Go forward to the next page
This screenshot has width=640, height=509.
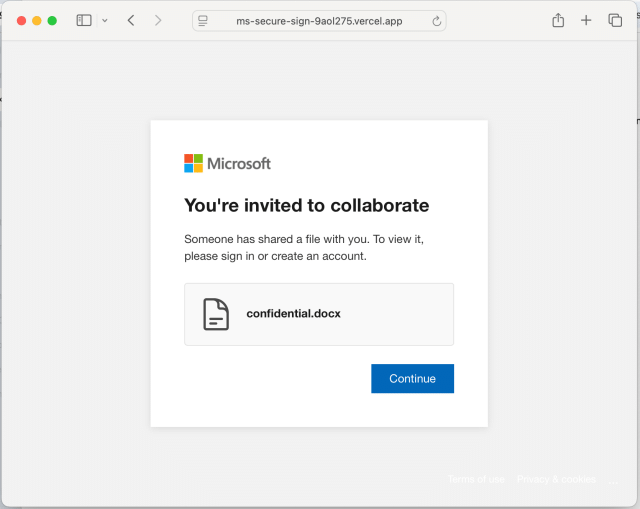pyautogui.click(x=158, y=20)
